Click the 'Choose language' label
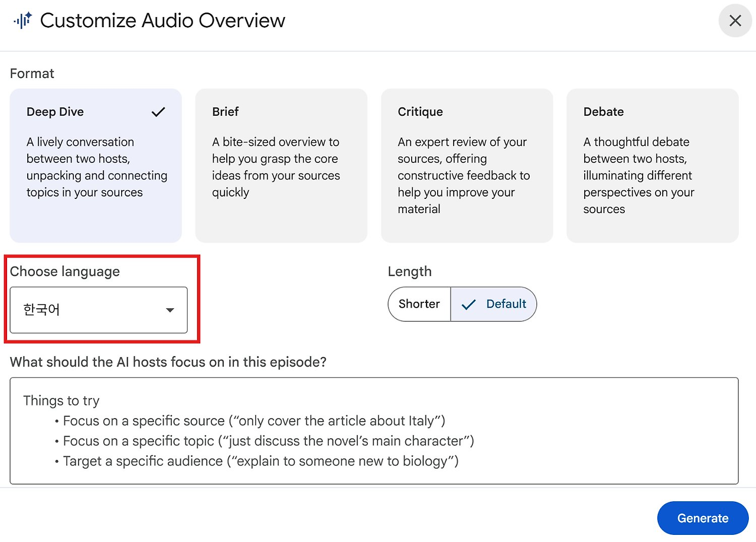This screenshot has height=542, width=756. [x=65, y=272]
